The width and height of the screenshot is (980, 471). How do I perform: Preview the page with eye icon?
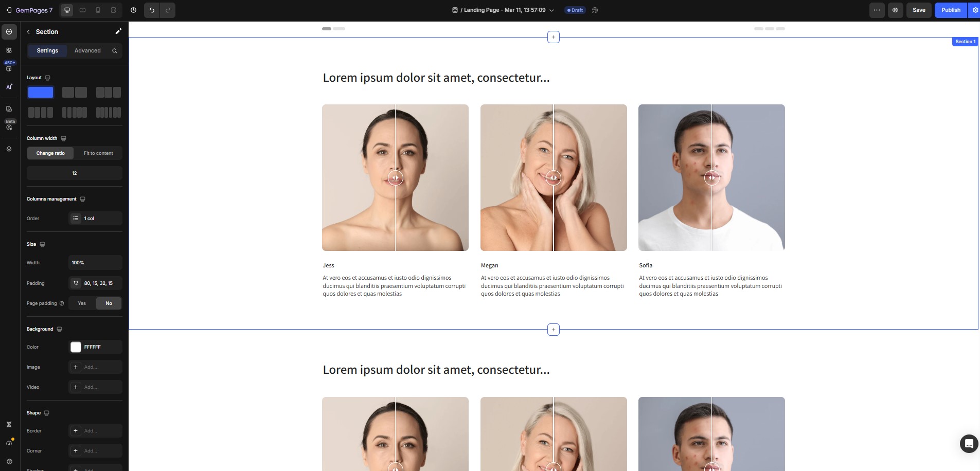click(895, 10)
